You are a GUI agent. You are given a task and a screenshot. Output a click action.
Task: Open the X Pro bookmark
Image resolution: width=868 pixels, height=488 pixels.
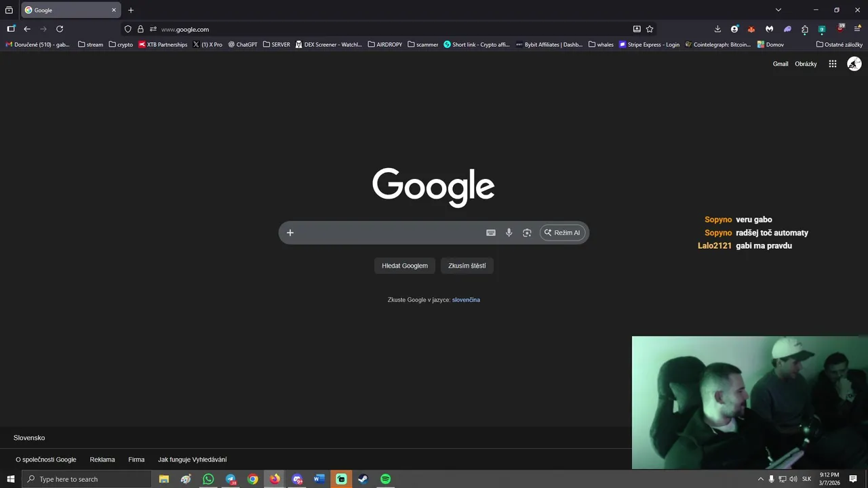click(x=208, y=45)
